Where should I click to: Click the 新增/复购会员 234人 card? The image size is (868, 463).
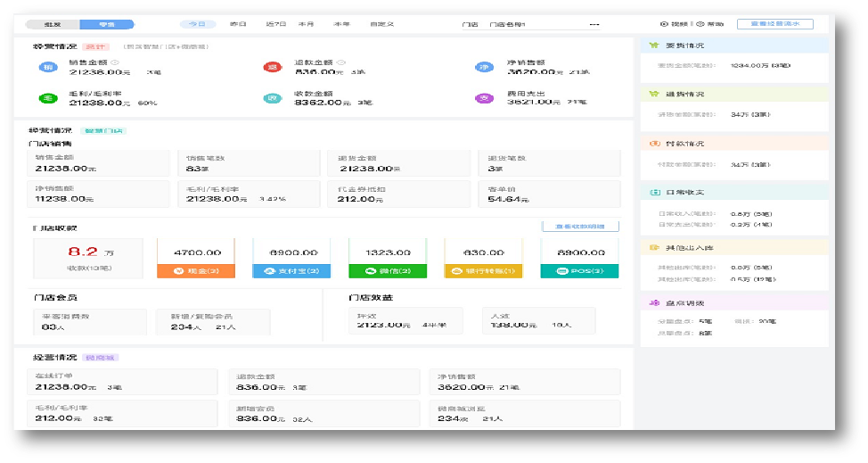[x=213, y=322]
